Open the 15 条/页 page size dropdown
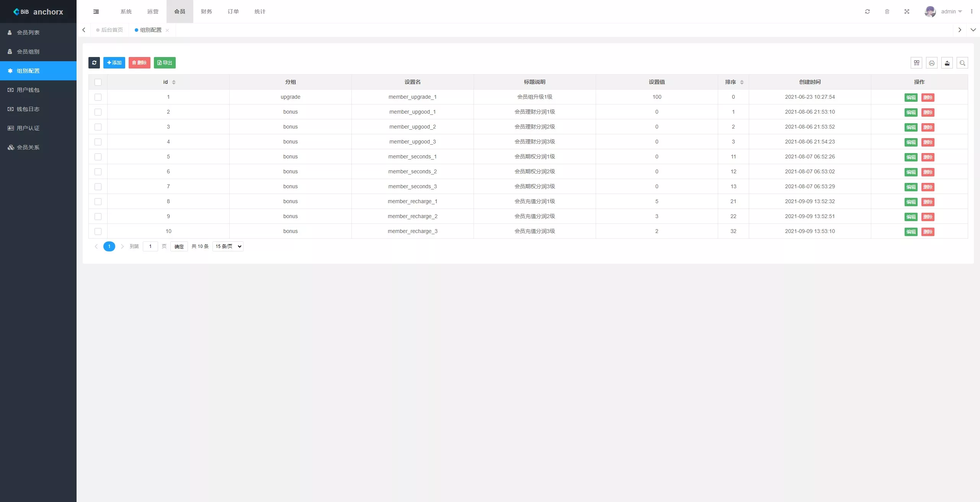Image resolution: width=980 pixels, height=502 pixels. click(228, 246)
